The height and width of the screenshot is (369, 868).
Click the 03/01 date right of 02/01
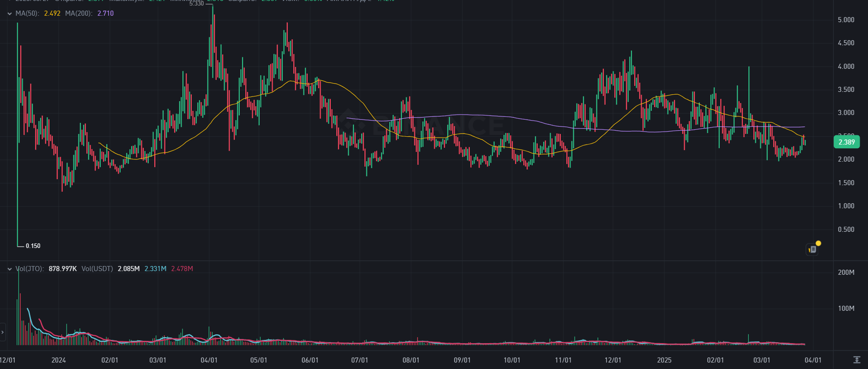pos(158,360)
